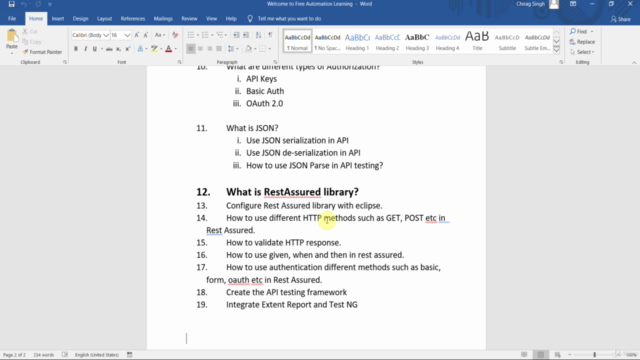The height and width of the screenshot is (360, 640).
Task: Expand the Styles gallery More arrow
Action: 556,50
